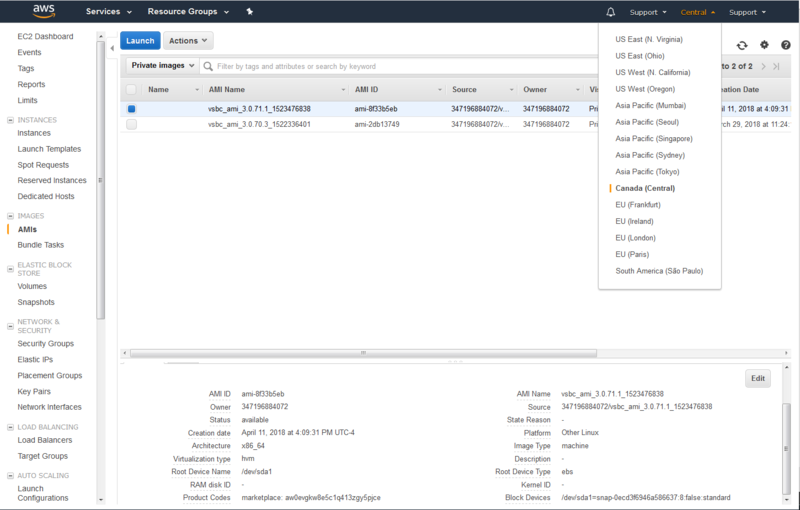Open the notifications bell
The height and width of the screenshot is (510, 800).
click(610, 12)
